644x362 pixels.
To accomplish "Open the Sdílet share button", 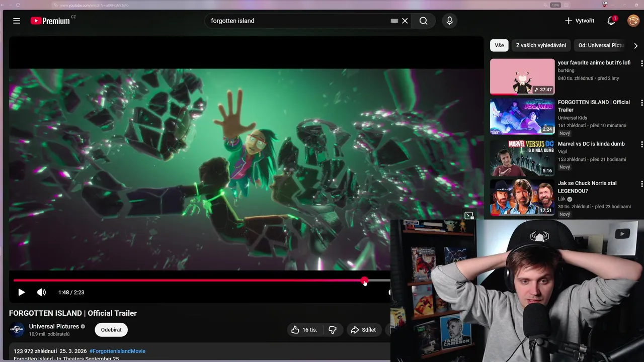I will click(x=363, y=330).
